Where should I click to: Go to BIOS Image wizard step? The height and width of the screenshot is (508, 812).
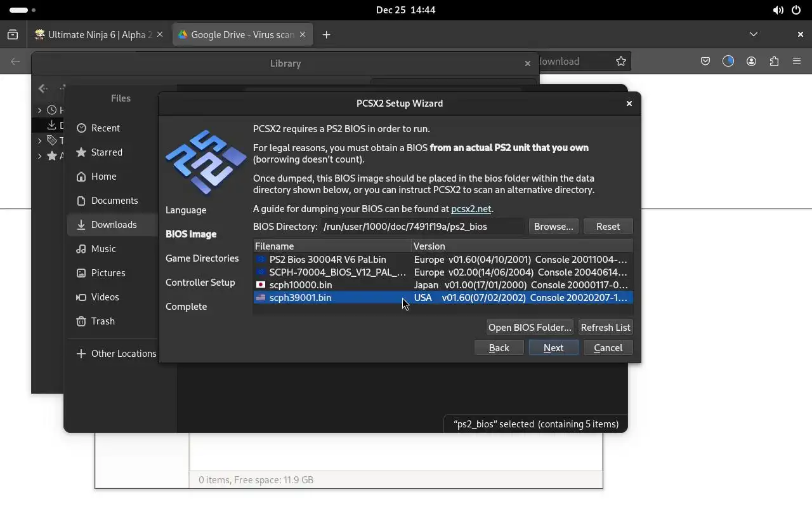click(x=191, y=234)
